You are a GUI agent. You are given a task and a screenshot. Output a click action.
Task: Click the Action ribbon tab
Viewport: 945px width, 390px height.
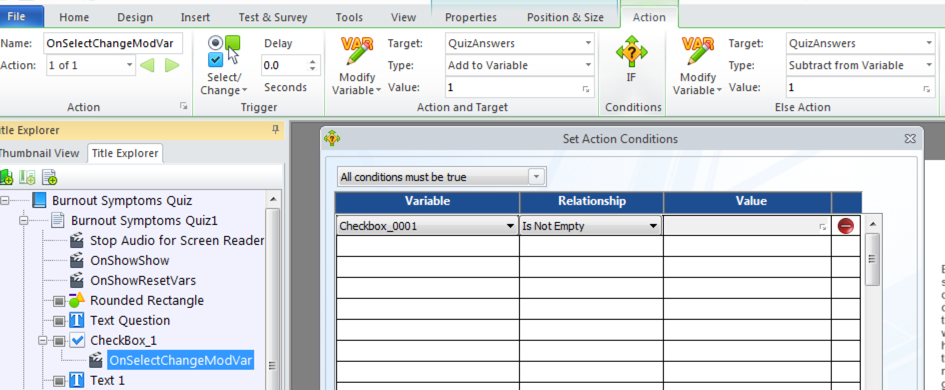click(649, 17)
